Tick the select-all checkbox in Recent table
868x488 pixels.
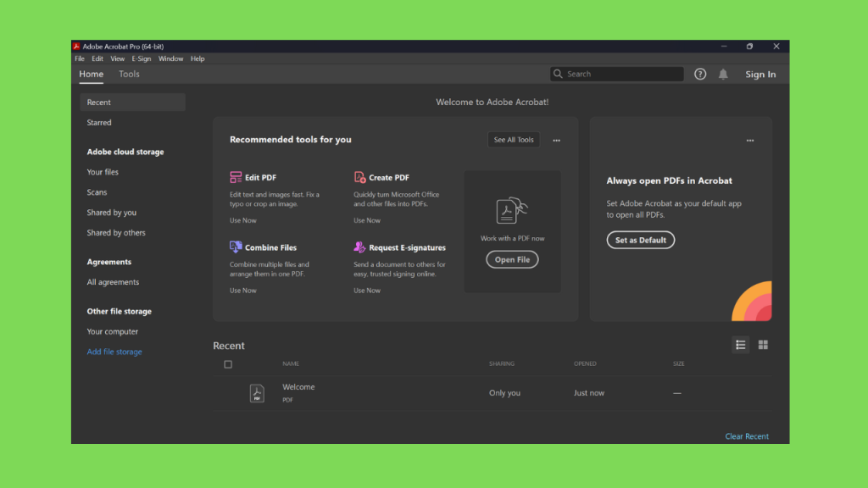[x=228, y=364]
